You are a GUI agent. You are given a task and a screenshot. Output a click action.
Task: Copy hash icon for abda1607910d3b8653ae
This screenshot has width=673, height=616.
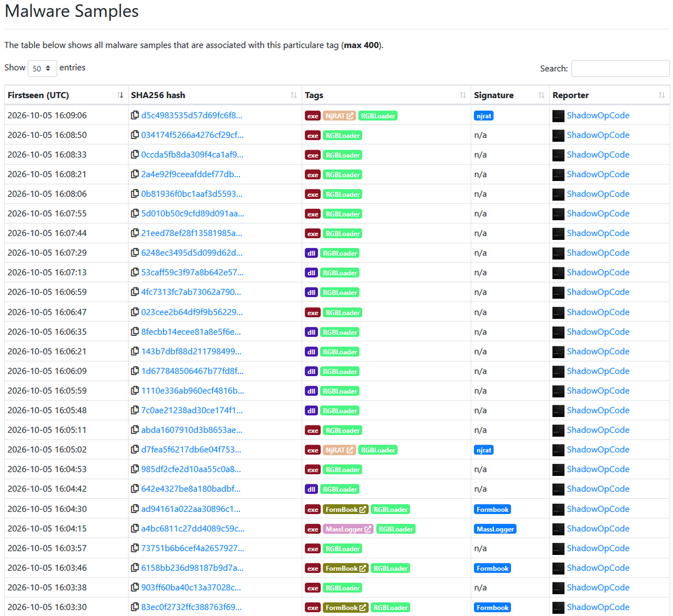(135, 430)
